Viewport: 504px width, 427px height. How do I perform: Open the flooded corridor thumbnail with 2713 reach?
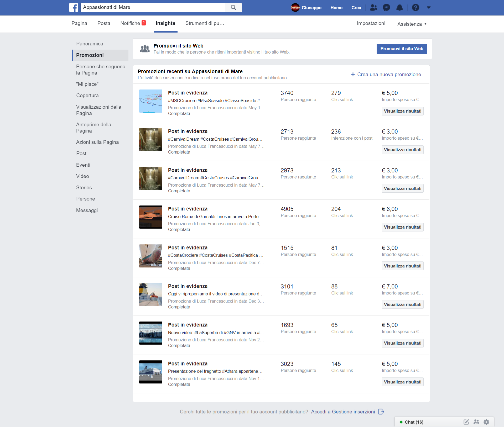150,140
